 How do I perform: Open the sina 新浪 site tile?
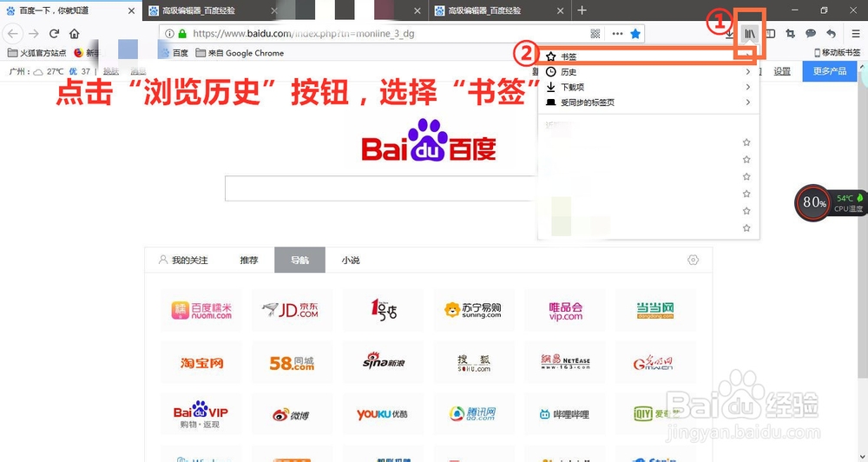click(383, 363)
